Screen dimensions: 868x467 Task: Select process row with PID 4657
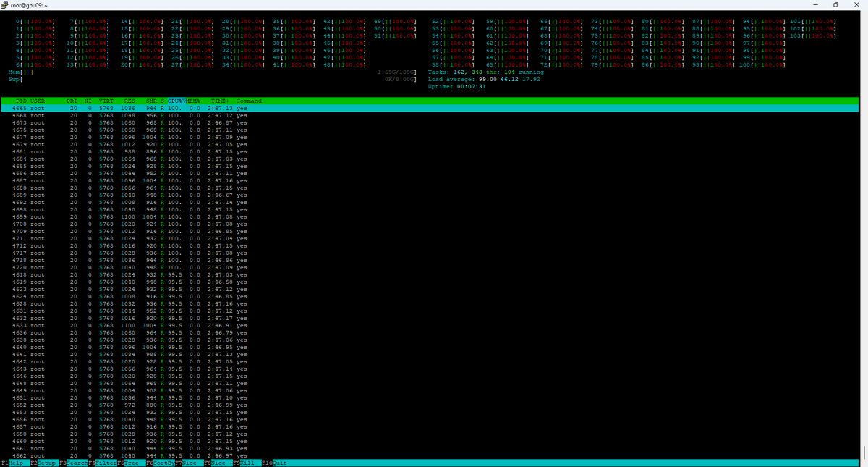(430, 427)
